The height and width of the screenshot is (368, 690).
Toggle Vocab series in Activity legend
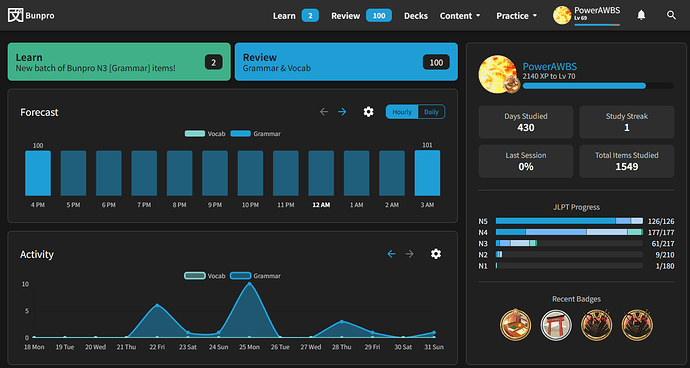(x=205, y=276)
